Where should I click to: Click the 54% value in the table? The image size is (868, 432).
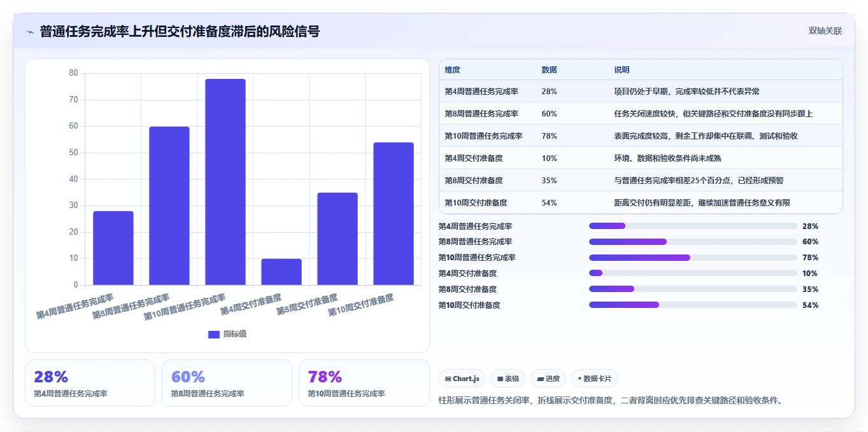(x=549, y=203)
